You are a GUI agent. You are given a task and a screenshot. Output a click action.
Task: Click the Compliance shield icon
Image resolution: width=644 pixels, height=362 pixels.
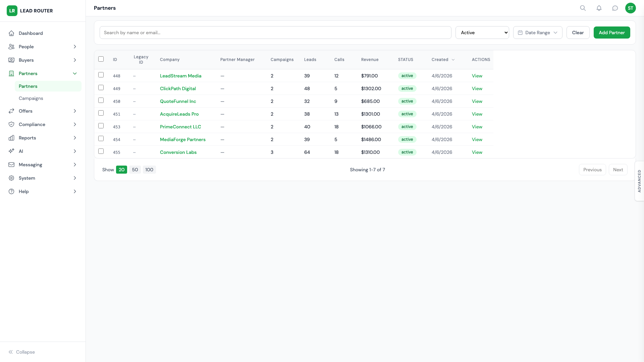click(11, 124)
